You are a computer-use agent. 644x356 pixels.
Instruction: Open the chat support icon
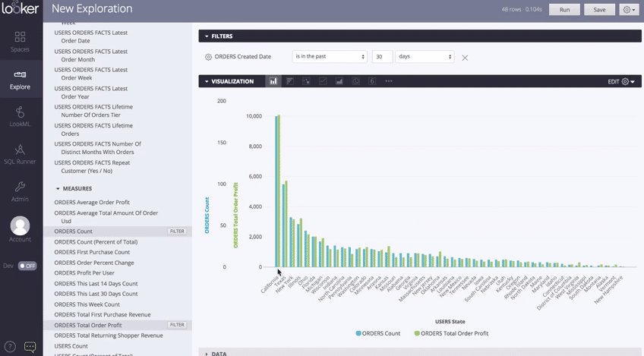point(30,347)
